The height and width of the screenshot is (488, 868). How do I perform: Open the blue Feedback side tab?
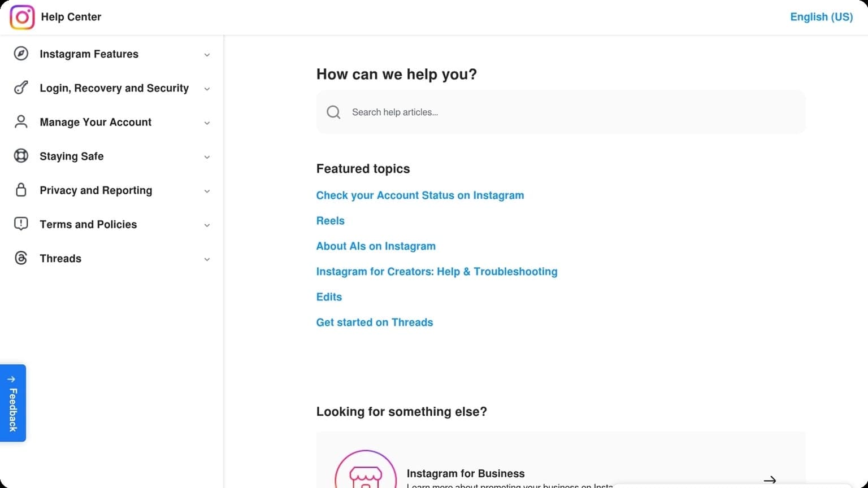click(x=13, y=403)
